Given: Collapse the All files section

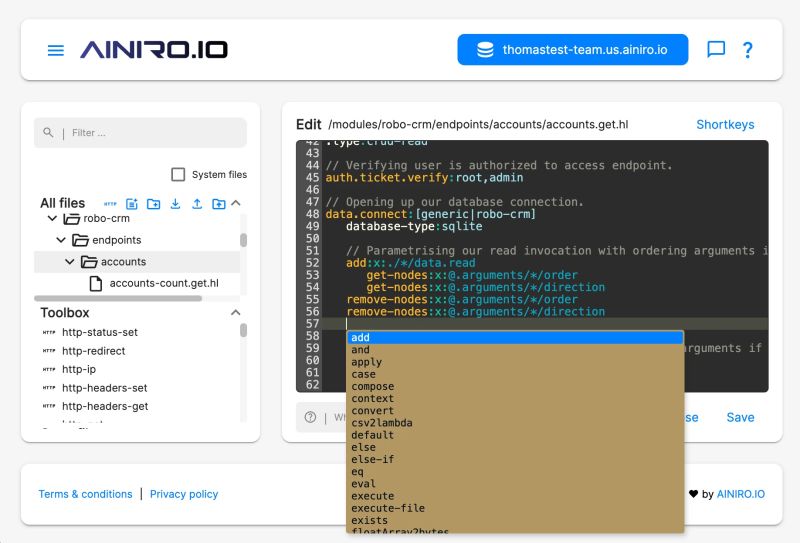Looking at the screenshot, I should [236, 203].
